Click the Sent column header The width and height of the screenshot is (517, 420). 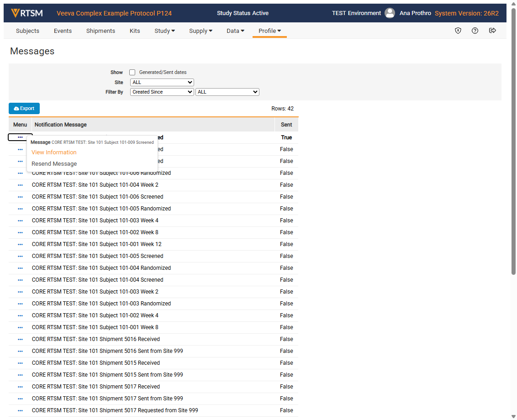click(x=286, y=125)
